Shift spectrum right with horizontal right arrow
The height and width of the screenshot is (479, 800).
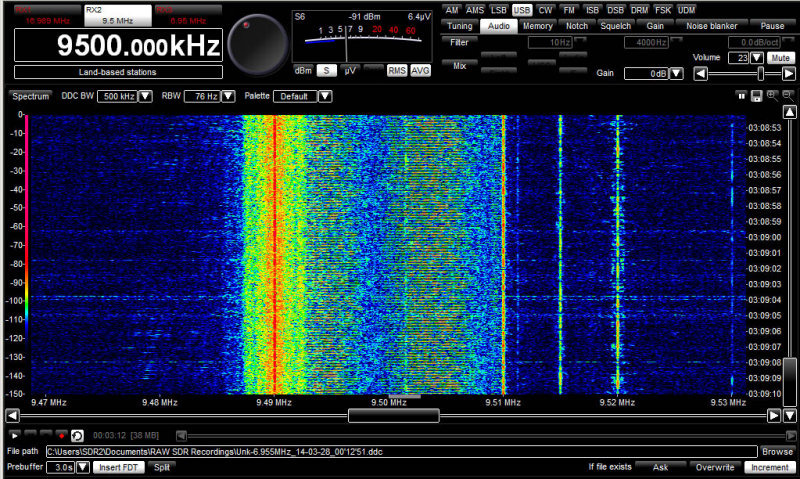tap(773, 416)
